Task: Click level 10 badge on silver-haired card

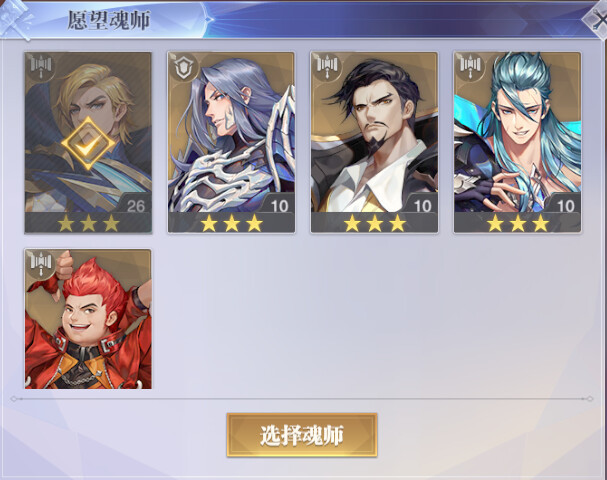Action: tap(279, 206)
